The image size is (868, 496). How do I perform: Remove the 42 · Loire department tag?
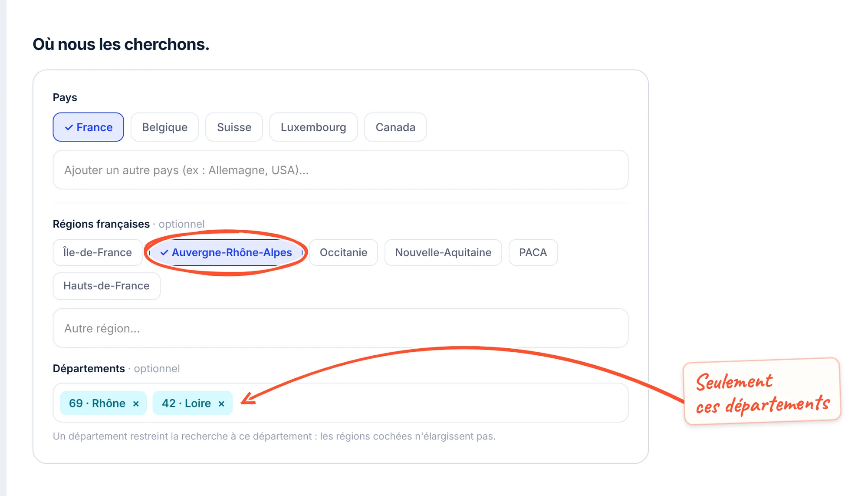pos(221,404)
